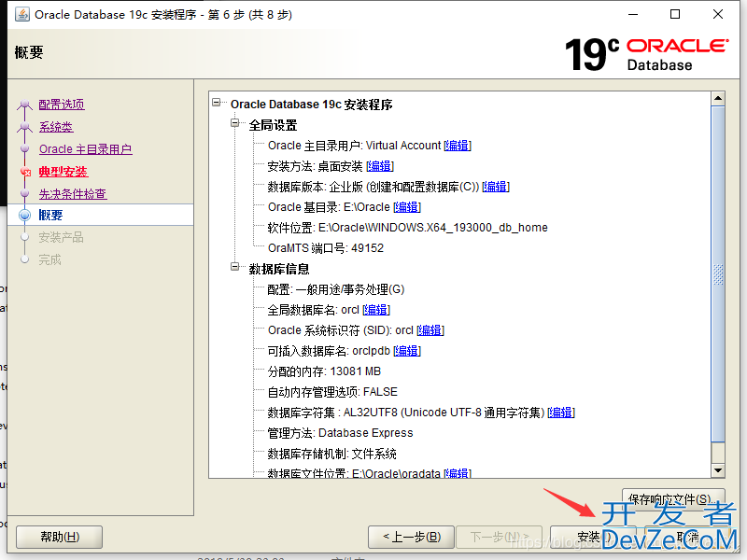This screenshot has height=560, width=747.
Task: Edit the 可插入数据库名 orclpdb value
Action: tap(407, 351)
